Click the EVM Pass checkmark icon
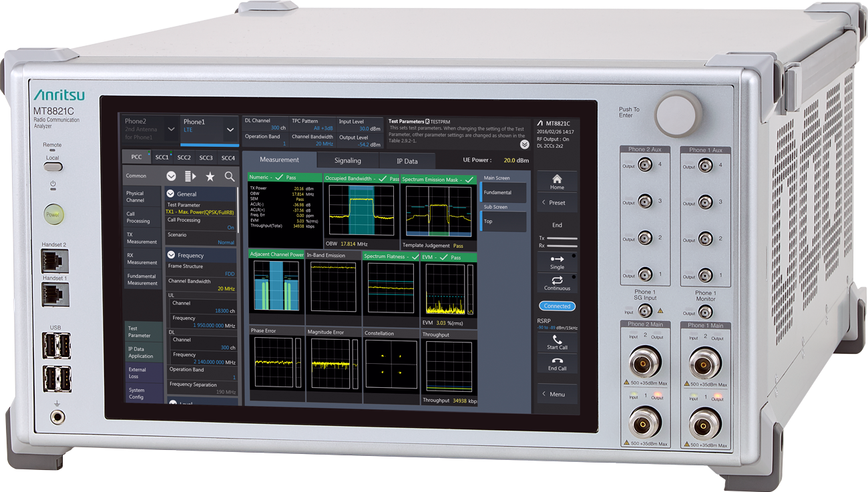The height and width of the screenshot is (492, 868). tap(443, 257)
